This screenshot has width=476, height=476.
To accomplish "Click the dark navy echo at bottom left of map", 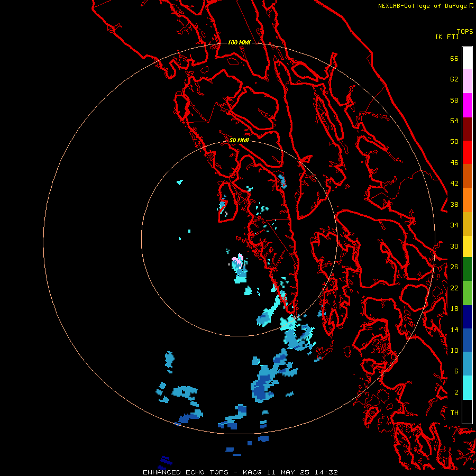I will 165,462.
